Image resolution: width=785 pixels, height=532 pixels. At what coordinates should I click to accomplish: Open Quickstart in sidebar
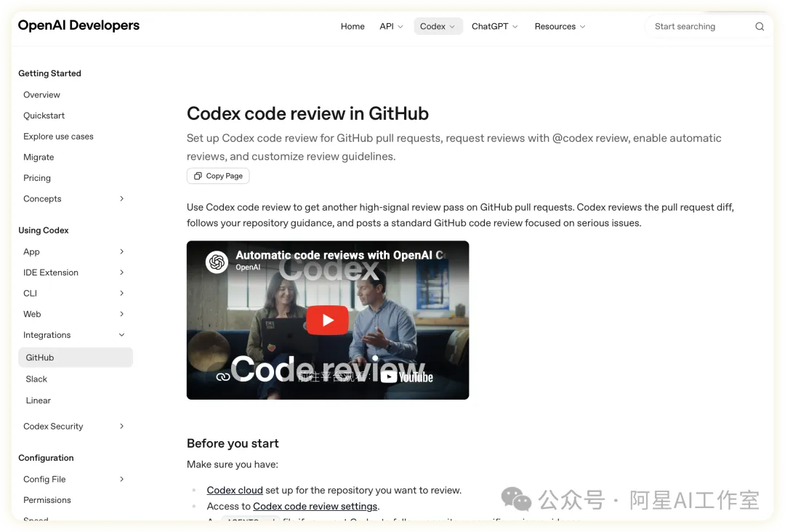tap(44, 116)
